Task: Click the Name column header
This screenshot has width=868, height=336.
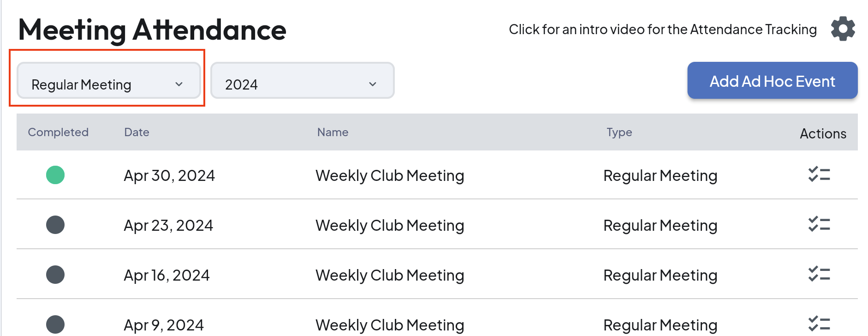Action: click(x=333, y=132)
